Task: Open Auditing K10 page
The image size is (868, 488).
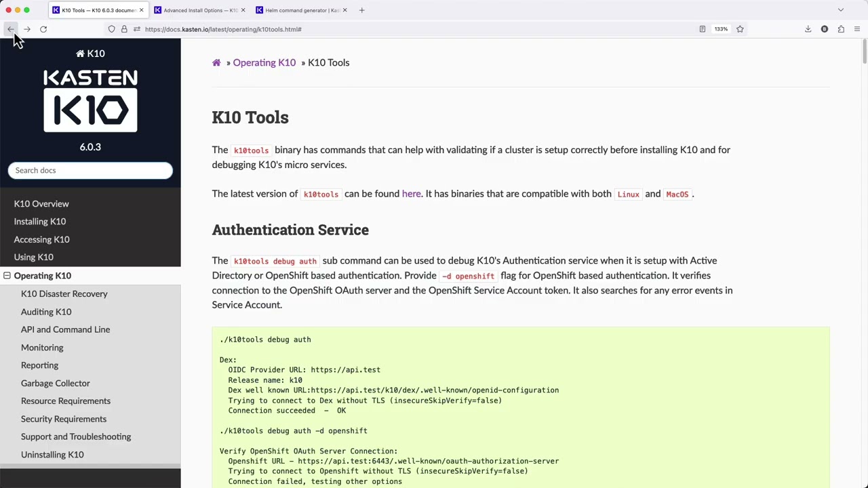Action: click(x=46, y=312)
